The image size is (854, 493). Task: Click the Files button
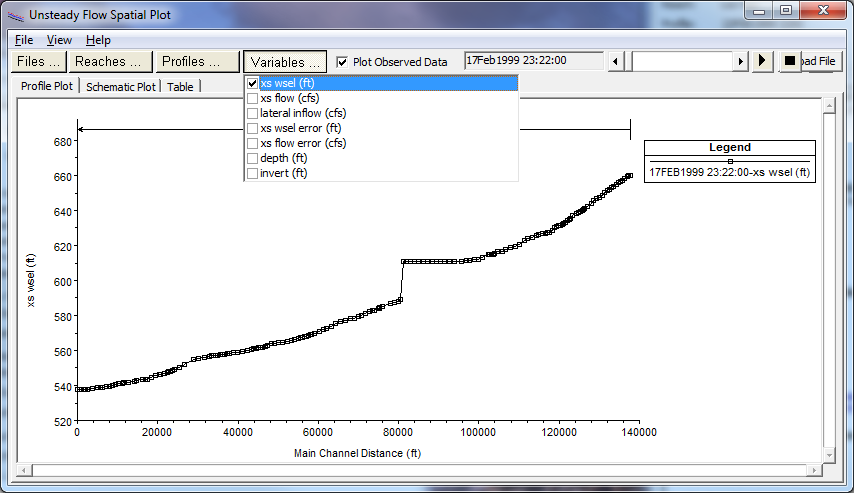tap(38, 62)
